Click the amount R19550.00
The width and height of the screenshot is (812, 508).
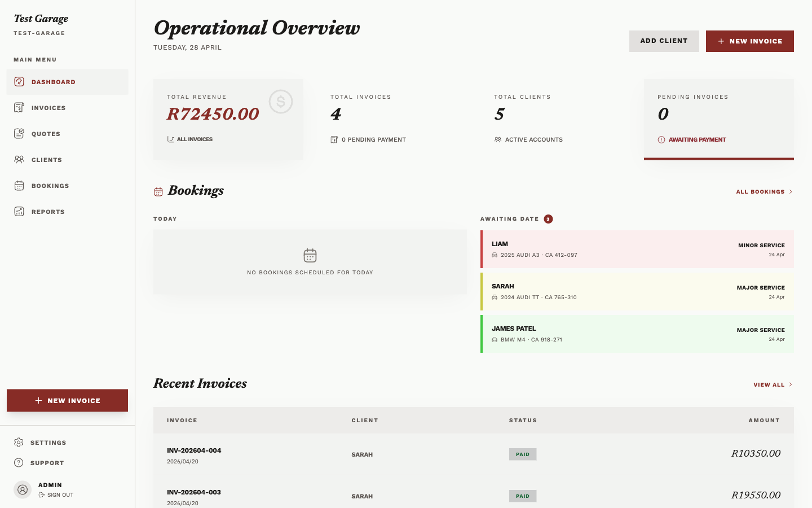tap(756, 495)
